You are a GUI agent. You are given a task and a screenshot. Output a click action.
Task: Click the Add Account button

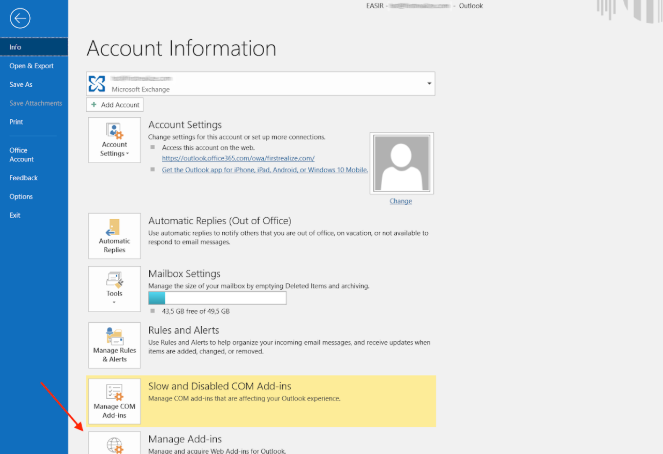coord(115,104)
